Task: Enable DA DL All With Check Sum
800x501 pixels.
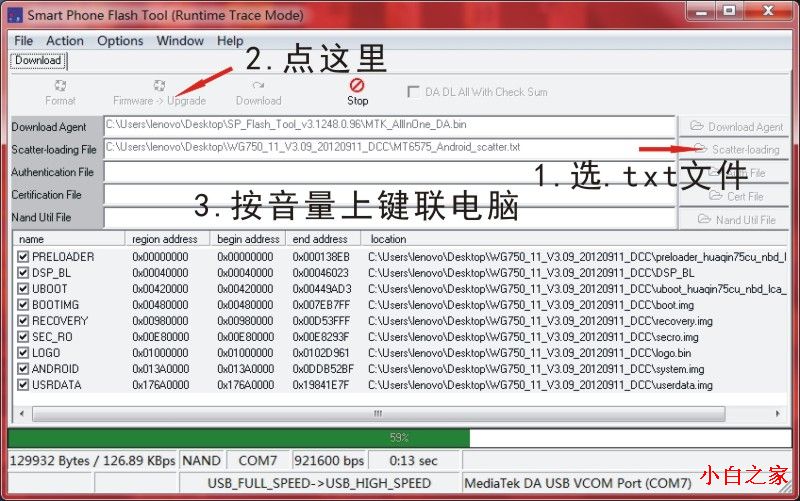Action: (x=413, y=92)
